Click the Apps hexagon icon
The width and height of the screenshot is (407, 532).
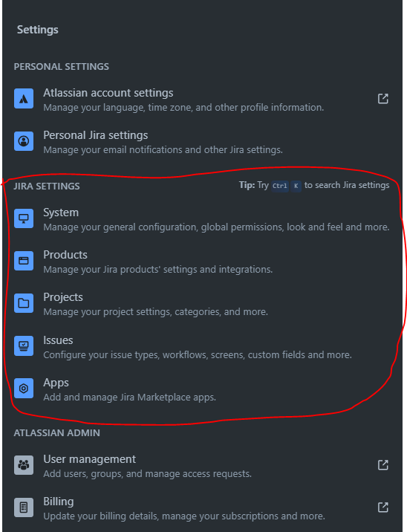(24, 389)
